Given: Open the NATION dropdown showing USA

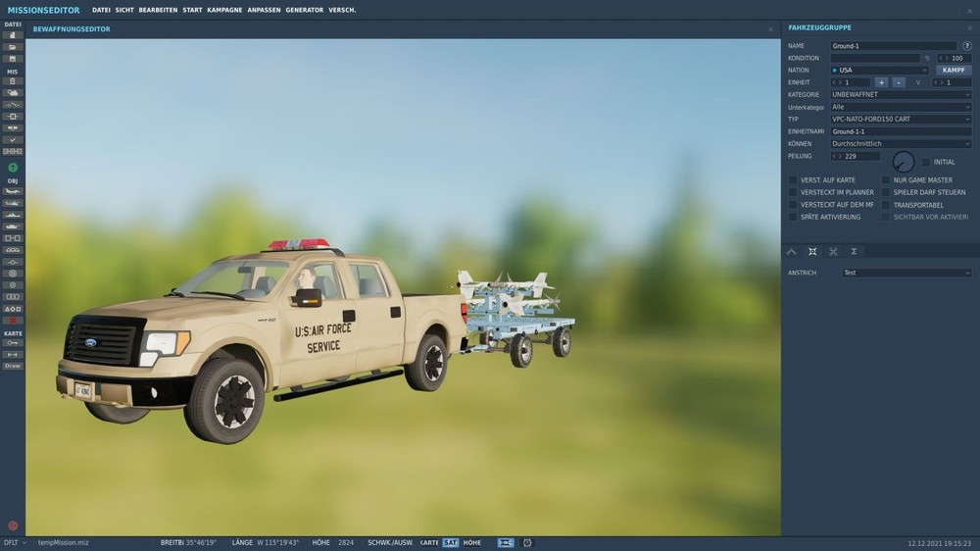Looking at the screenshot, I should (x=879, y=70).
